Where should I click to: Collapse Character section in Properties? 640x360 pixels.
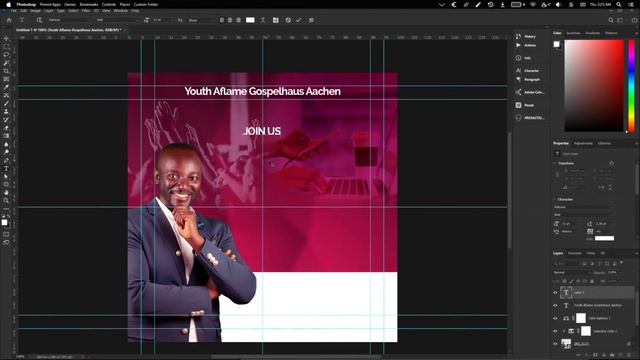555,200
